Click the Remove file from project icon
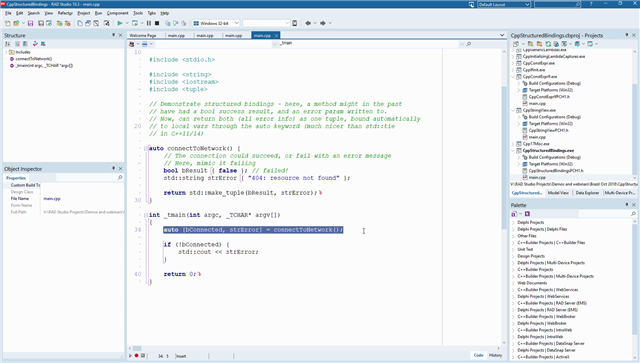 [68, 23]
